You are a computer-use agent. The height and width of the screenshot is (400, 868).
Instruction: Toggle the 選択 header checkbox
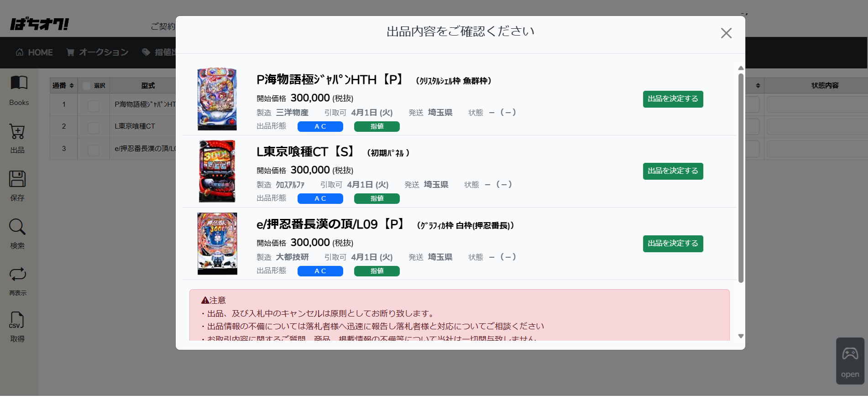click(x=86, y=86)
